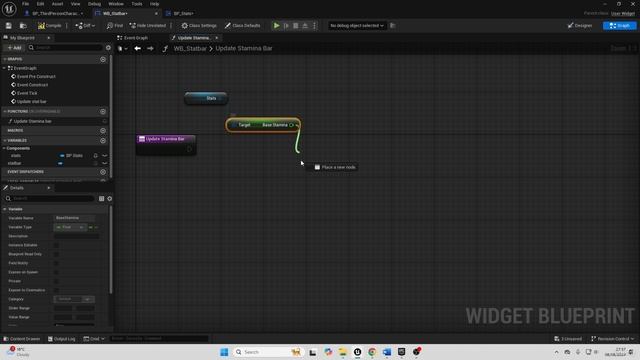Open the debug object selector dropdown
Screen dimensions: 640x360
pos(357,26)
